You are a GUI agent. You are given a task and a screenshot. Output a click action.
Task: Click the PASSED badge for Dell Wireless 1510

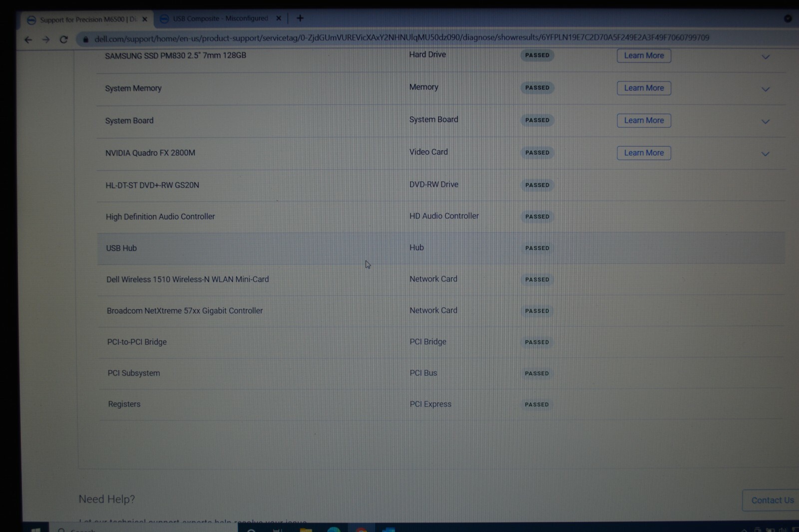click(537, 279)
